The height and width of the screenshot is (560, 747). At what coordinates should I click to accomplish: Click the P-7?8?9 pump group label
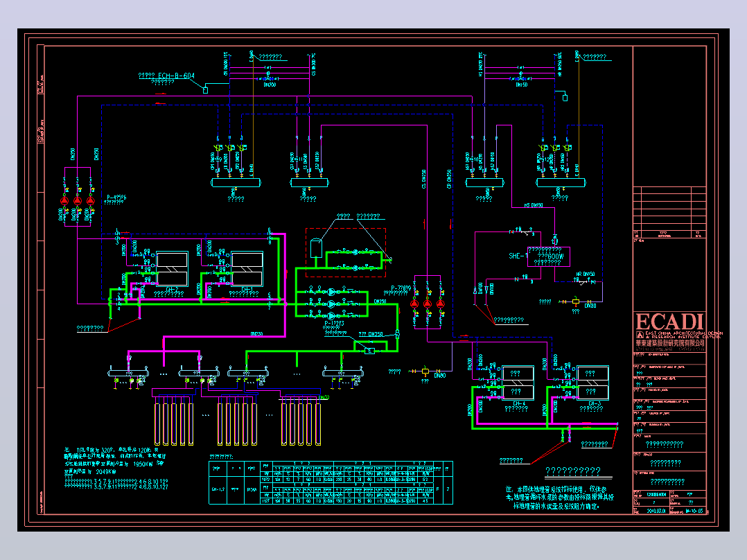pyautogui.click(x=401, y=288)
